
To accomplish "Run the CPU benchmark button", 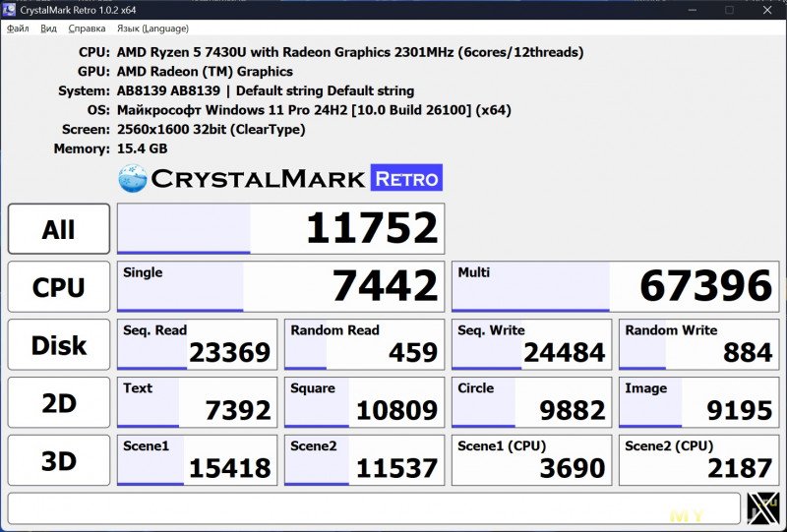I will coord(59,286).
